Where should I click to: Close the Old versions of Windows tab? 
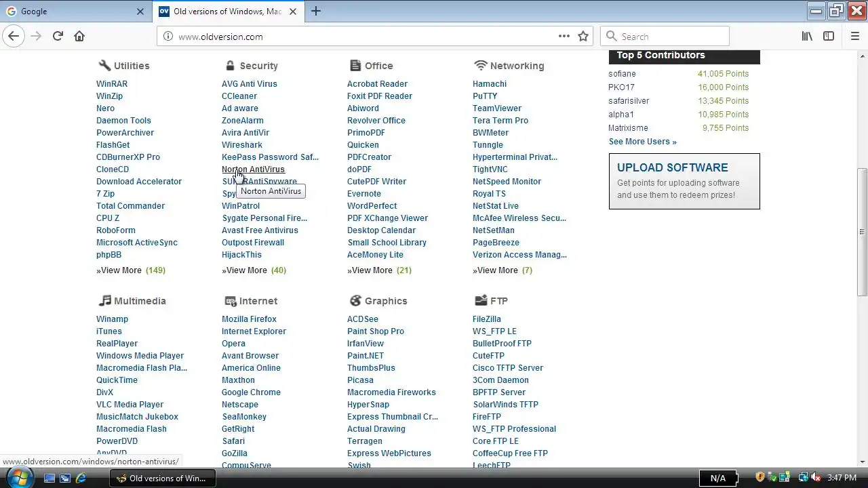click(x=293, y=12)
